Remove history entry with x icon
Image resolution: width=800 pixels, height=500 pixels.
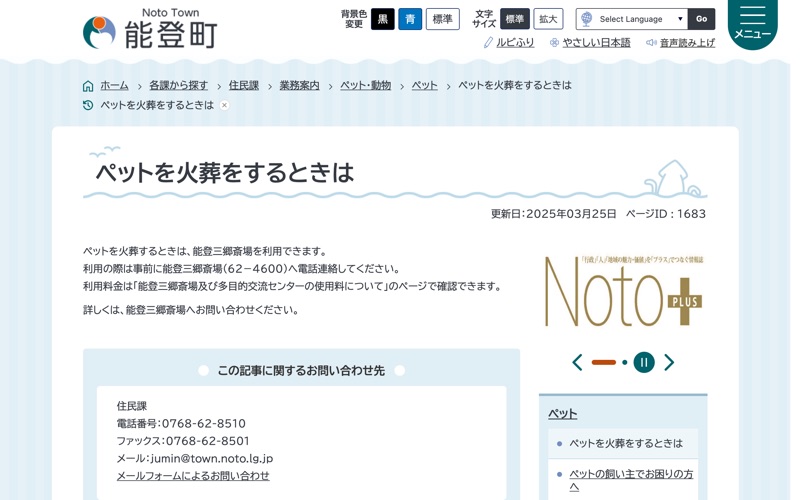tap(224, 105)
